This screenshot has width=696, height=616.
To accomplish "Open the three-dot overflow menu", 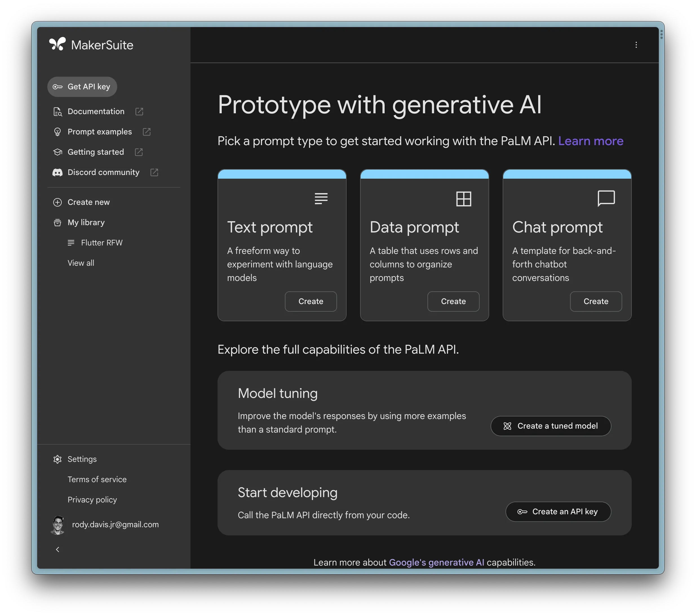I will coord(636,45).
